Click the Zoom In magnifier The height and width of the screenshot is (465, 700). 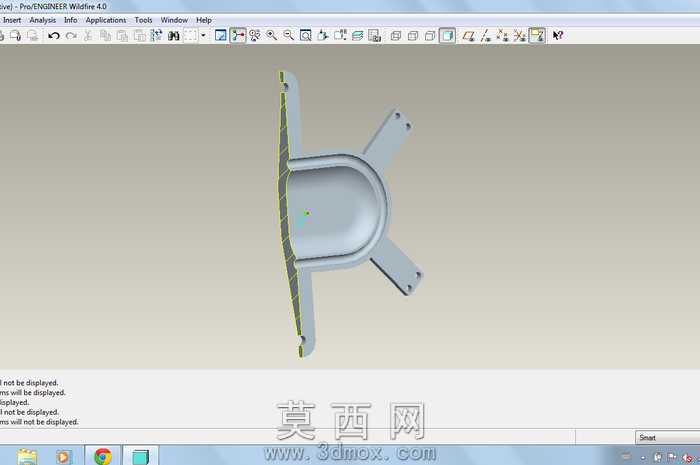pyautogui.click(x=271, y=36)
